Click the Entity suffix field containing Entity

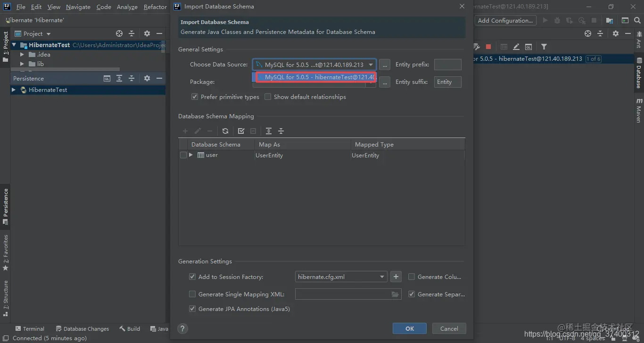(447, 82)
